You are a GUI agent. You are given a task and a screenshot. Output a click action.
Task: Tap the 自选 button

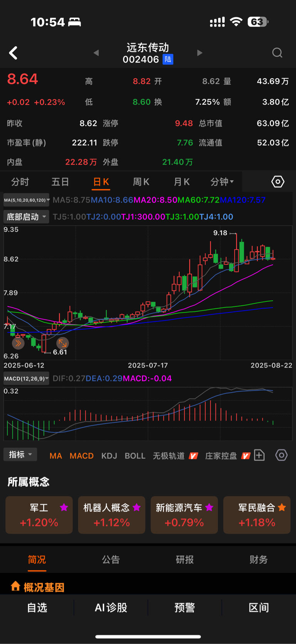pyautogui.click(x=37, y=608)
